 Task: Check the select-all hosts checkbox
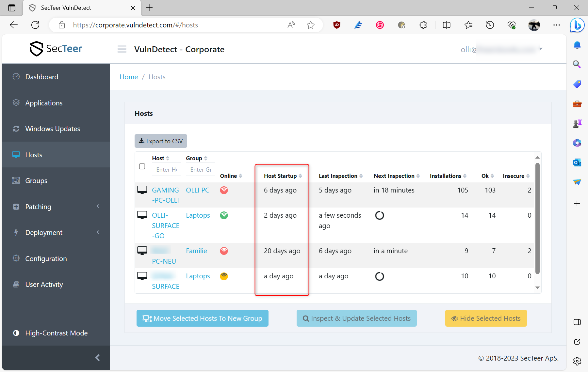pyautogui.click(x=142, y=166)
